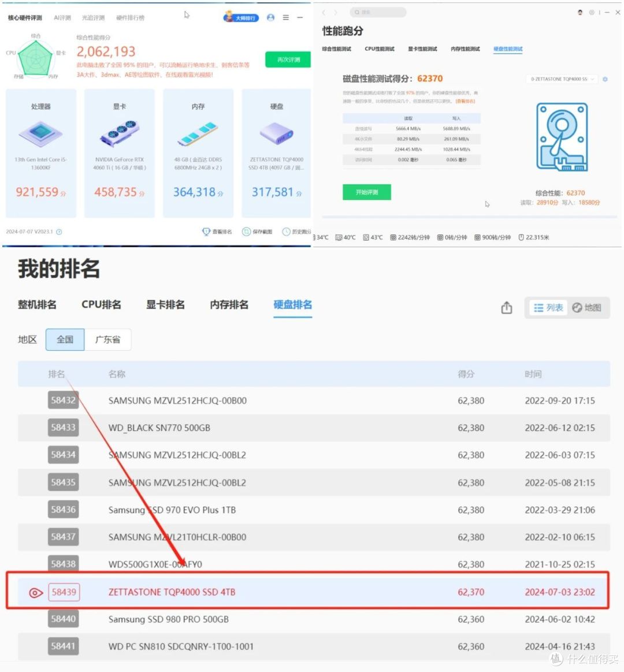624x672 pixels.
Task: Click the 保存截图 icon
Action: (x=247, y=232)
